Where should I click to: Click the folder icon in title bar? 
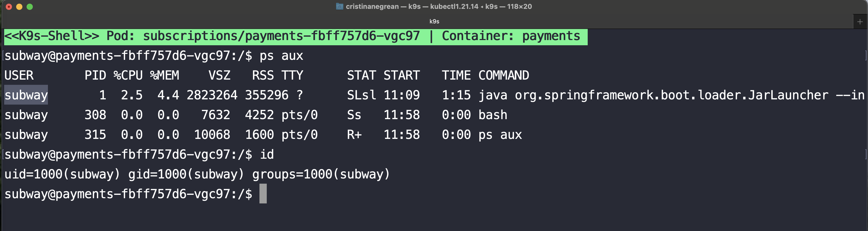point(339,7)
